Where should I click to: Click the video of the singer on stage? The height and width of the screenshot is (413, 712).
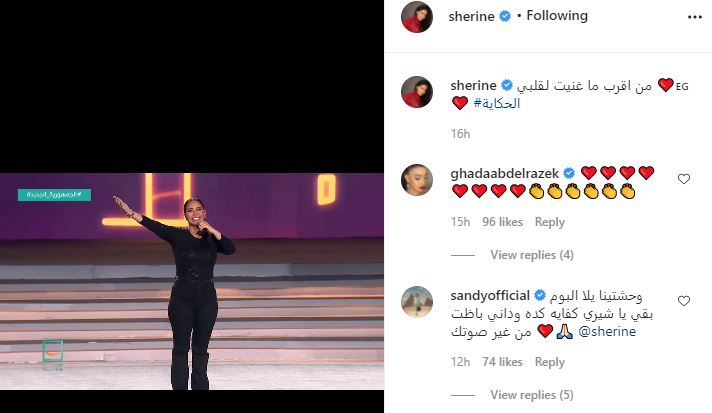coord(192,281)
